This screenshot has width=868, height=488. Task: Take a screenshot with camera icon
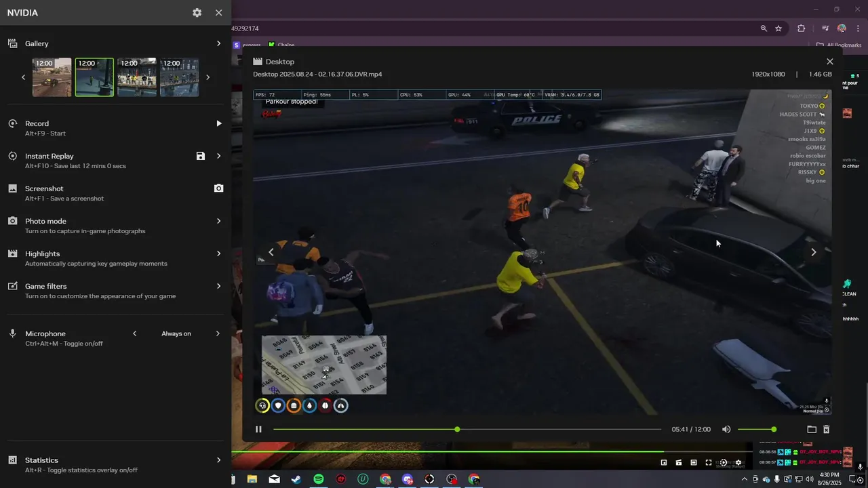coord(218,188)
